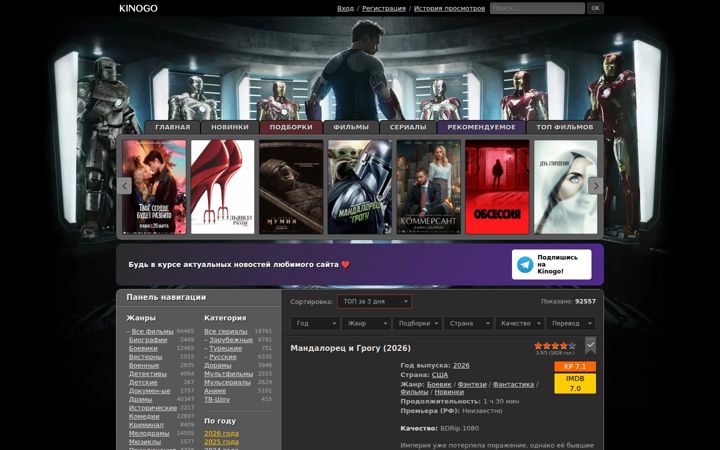Open the СЕРИАЛЫ tab
The image size is (720, 450).
coord(408,127)
